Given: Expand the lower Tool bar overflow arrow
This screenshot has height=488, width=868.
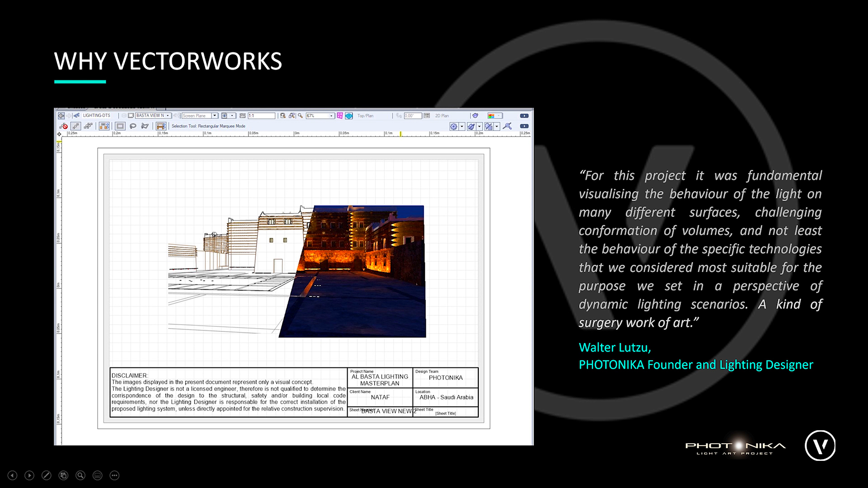Looking at the screenshot, I should (524, 126).
